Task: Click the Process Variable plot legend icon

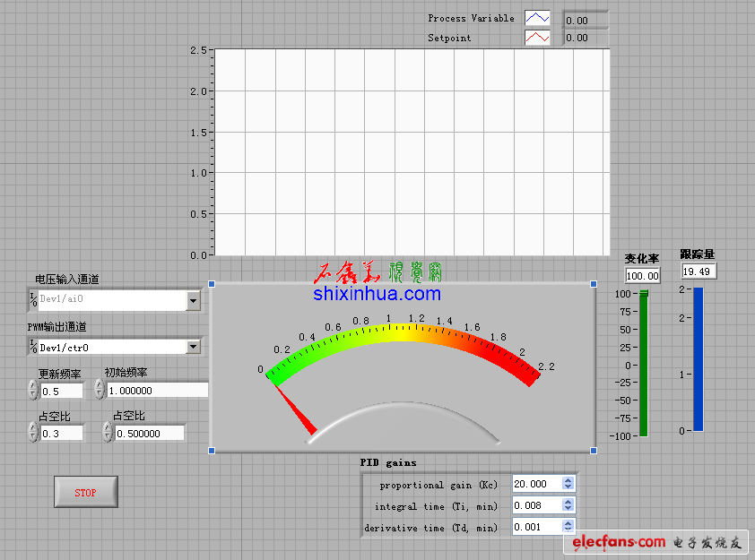Action: click(x=537, y=19)
